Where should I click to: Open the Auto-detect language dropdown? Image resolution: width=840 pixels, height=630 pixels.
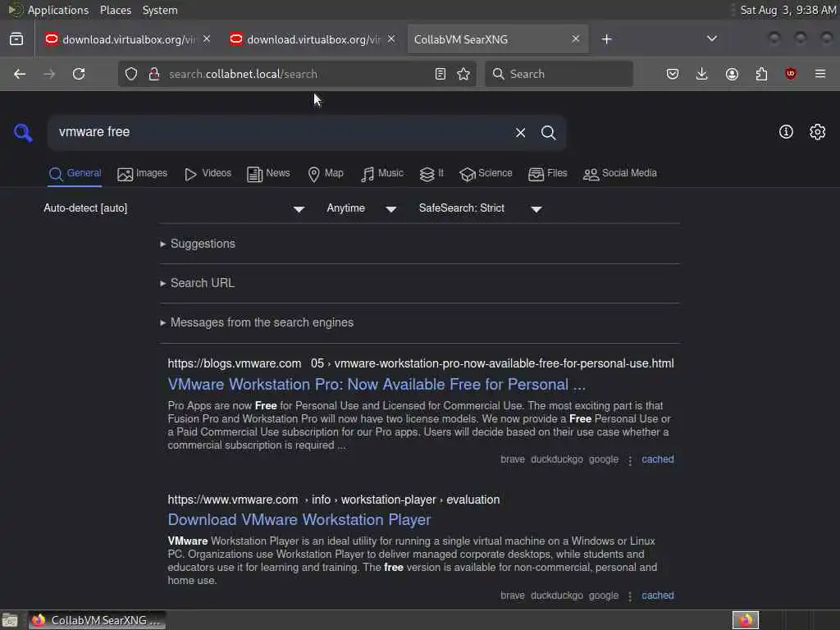pyautogui.click(x=174, y=208)
